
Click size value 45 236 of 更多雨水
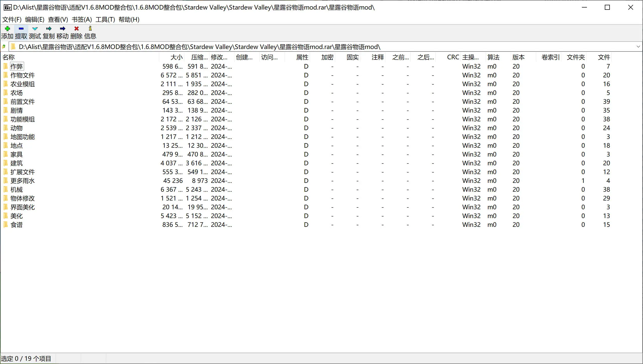tap(173, 181)
